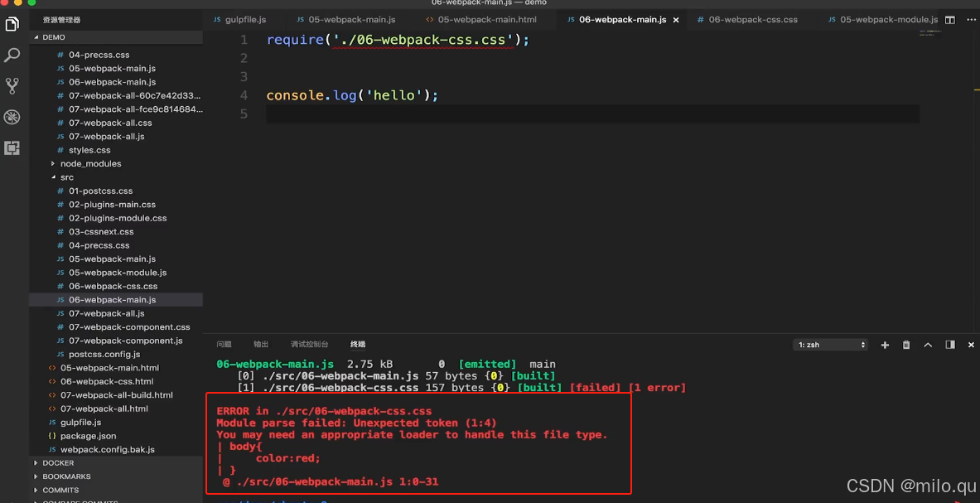
Task: Open the 问题 (Problems) panel tab
Action: click(x=224, y=344)
